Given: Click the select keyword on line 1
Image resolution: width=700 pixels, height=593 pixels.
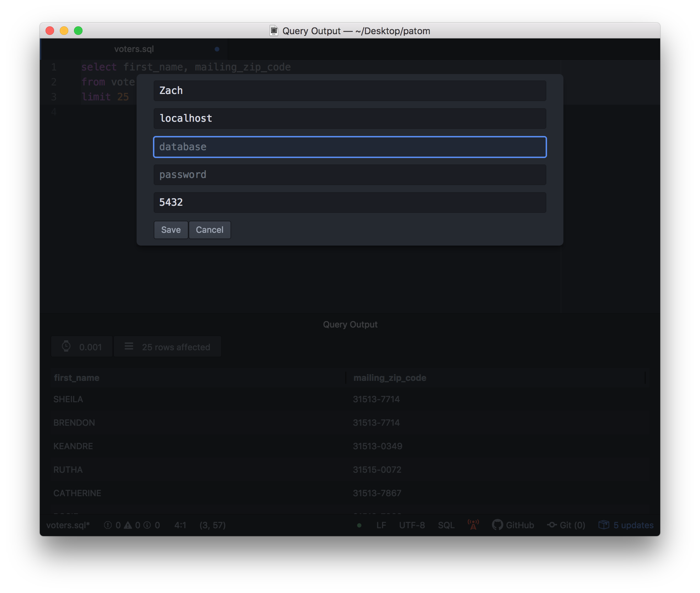Looking at the screenshot, I should pos(99,67).
